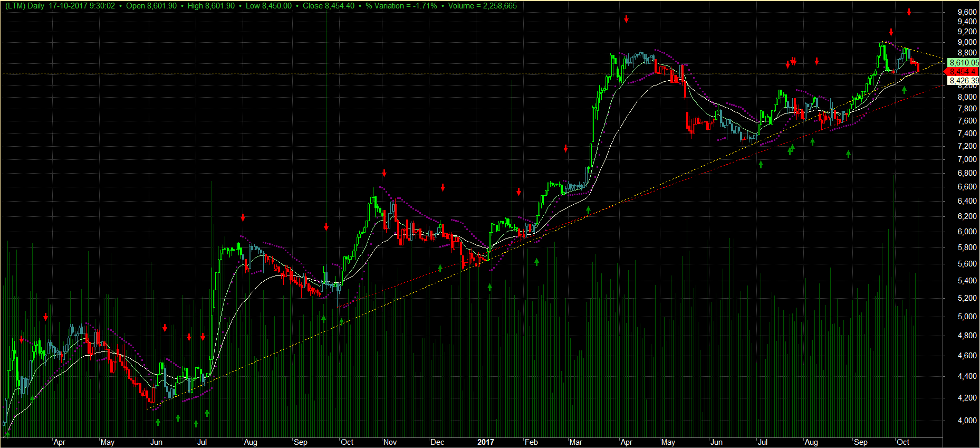Select the Mar label on the time axis
Screen dimensions: 980x448
pos(575,442)
